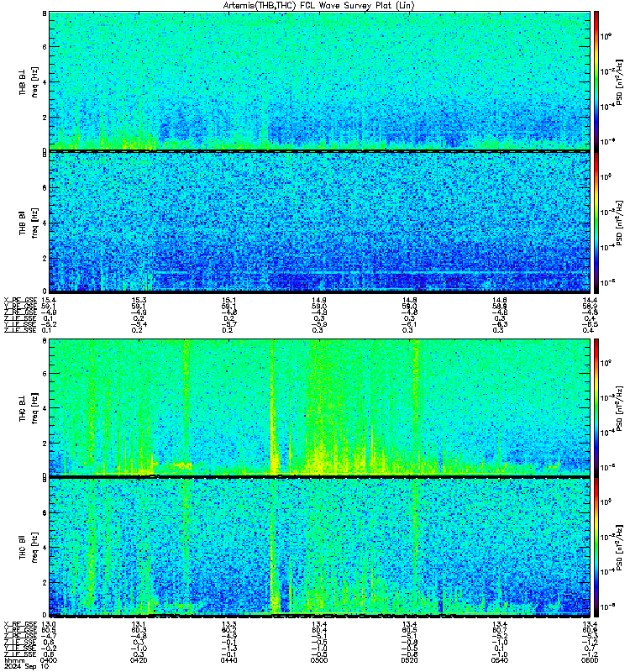Click the THB X_RE_GSE value '15.3'
The width and height of the screenshot is (630, 672).
click(139, 300)
